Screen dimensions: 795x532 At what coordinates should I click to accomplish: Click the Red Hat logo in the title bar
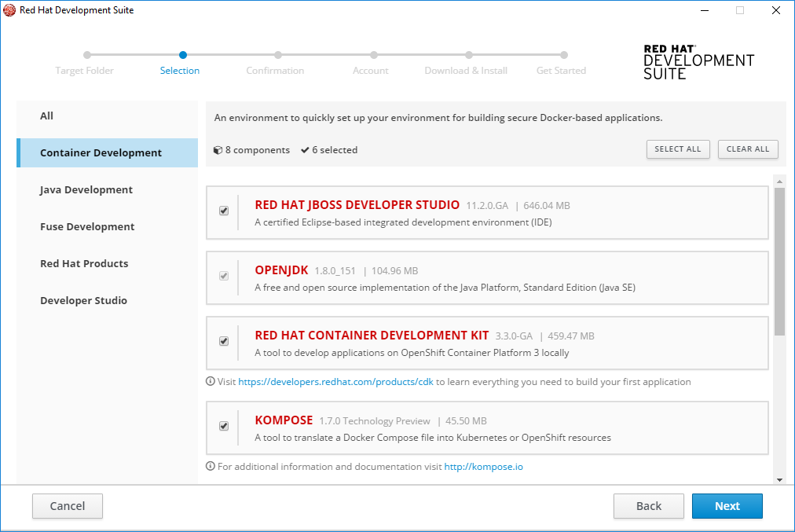(x=9, y=10)
